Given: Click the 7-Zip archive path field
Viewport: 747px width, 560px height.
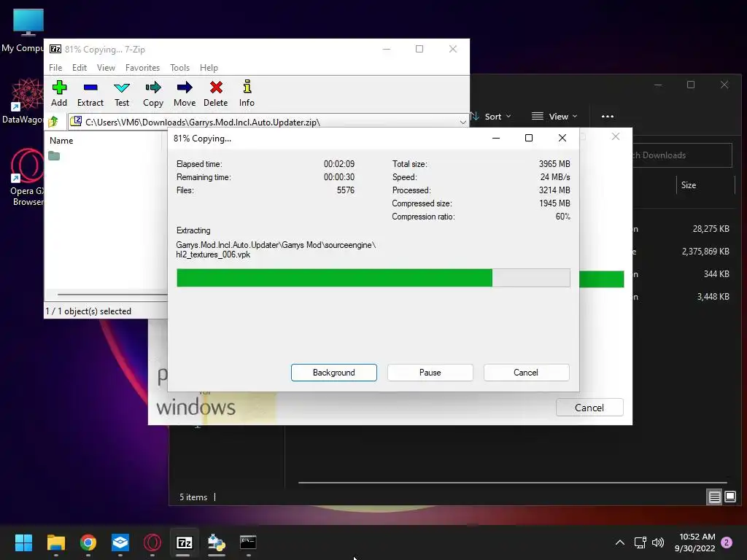Looking at the screenshot, I should (x=268, y=122).
